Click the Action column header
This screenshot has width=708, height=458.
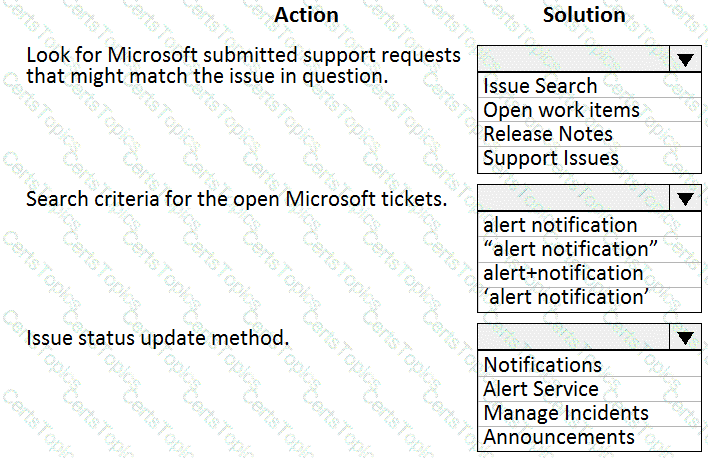click(306, 15)
